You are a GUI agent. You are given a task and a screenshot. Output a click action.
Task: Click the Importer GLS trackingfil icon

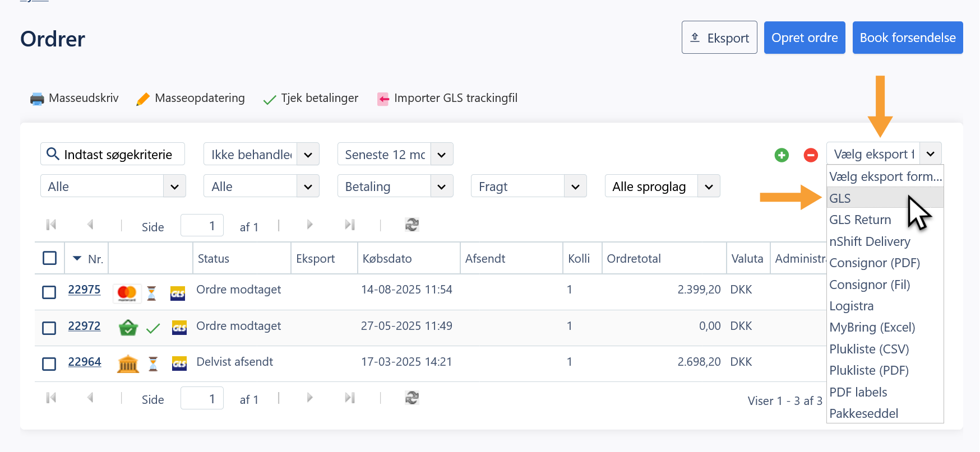[383, 99]
